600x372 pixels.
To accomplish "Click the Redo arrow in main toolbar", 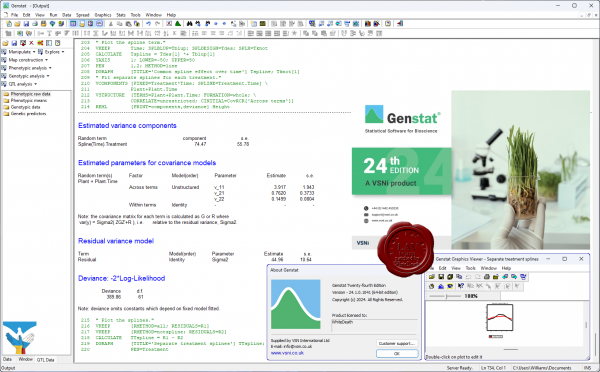I will pyautogui.click(x=157, y=23).
